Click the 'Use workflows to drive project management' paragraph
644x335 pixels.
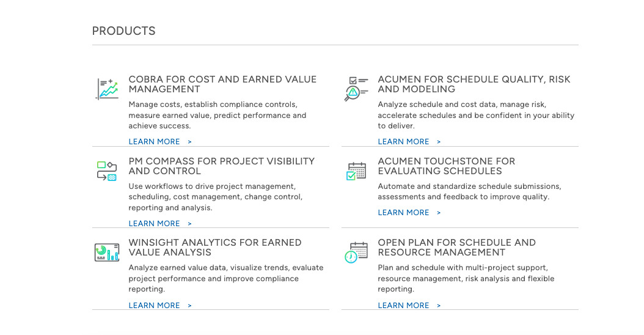(x=216, y=197)
